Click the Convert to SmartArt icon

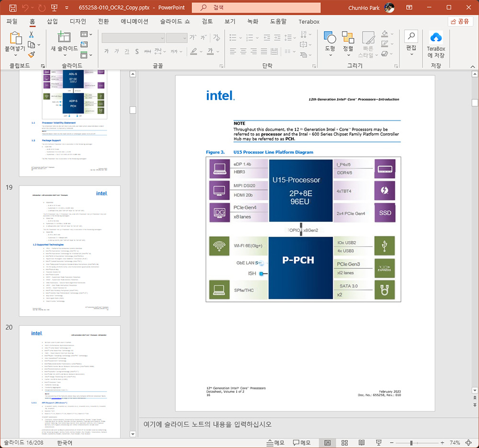pyautogui.click(x=304, y=55)
